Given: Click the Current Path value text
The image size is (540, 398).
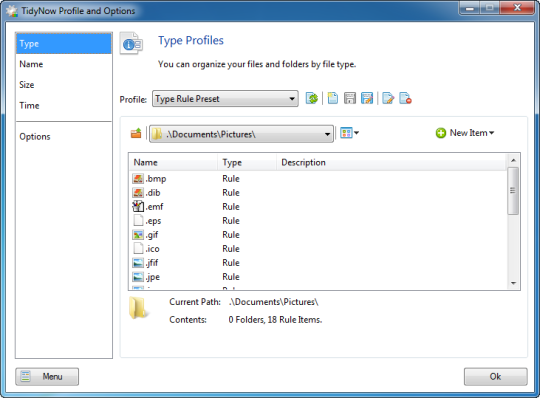Looking at the screenshot, I should point(273,302).
